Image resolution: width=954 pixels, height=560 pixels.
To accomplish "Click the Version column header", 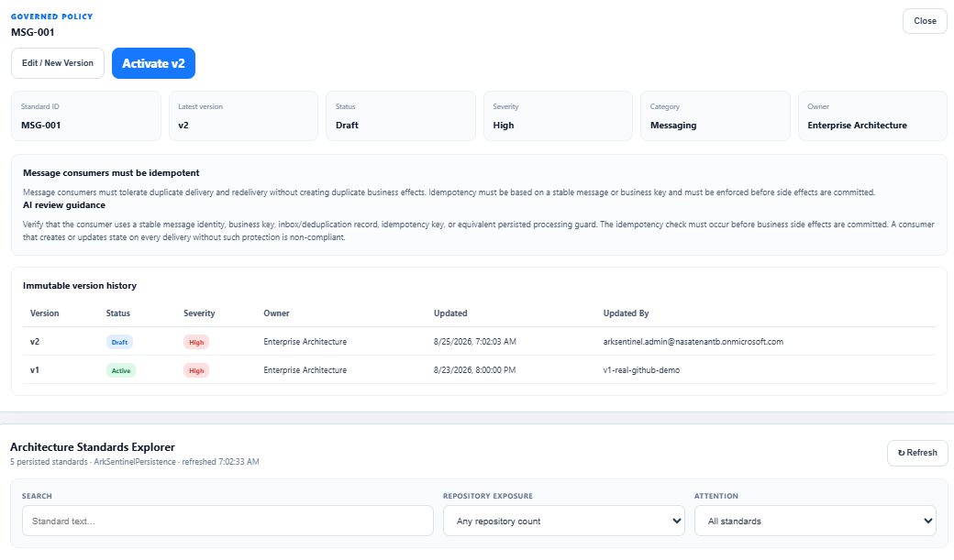I will [44, 313].
